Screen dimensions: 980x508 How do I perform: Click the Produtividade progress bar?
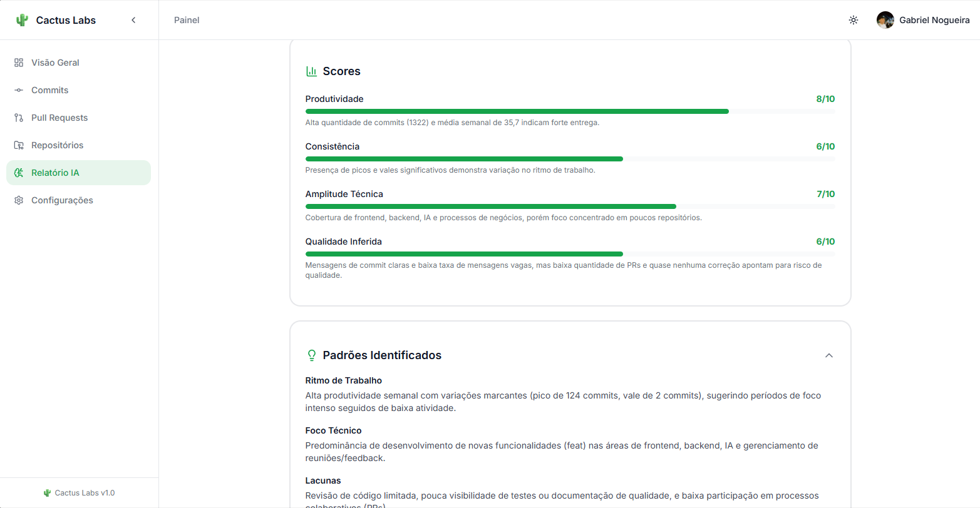570,111
